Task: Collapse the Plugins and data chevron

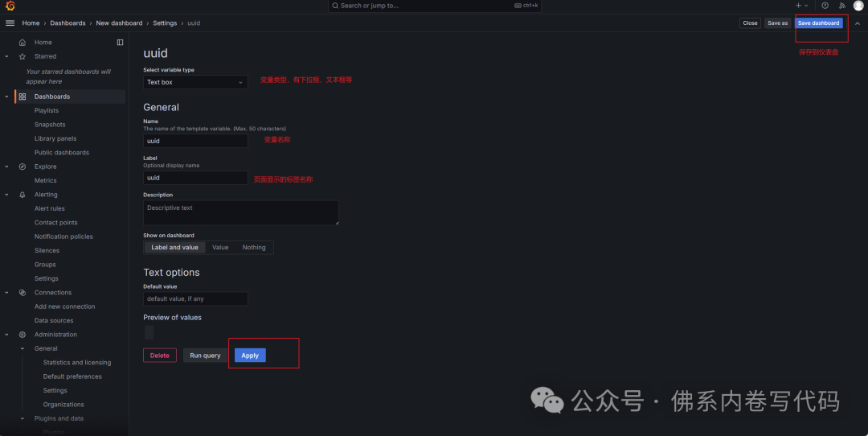Action: coord(23,419)
